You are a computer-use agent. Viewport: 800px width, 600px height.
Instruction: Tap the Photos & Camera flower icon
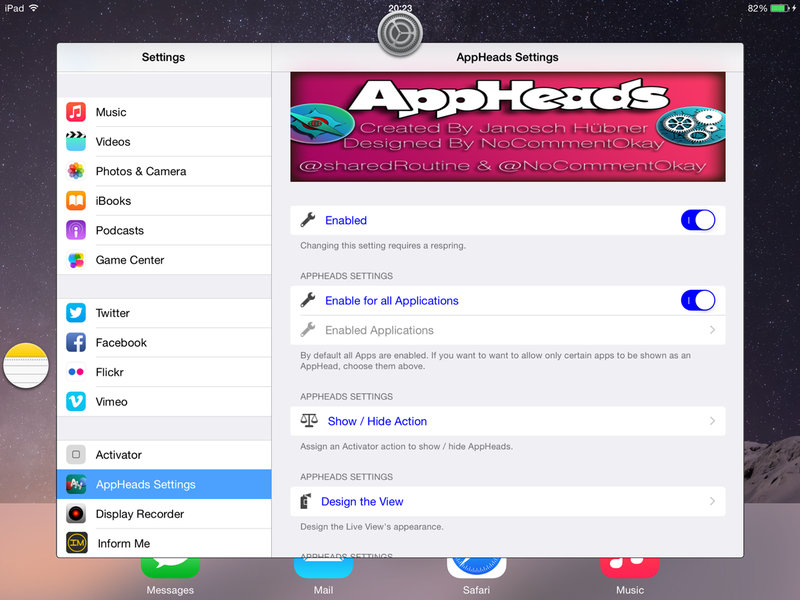(76, 171)
